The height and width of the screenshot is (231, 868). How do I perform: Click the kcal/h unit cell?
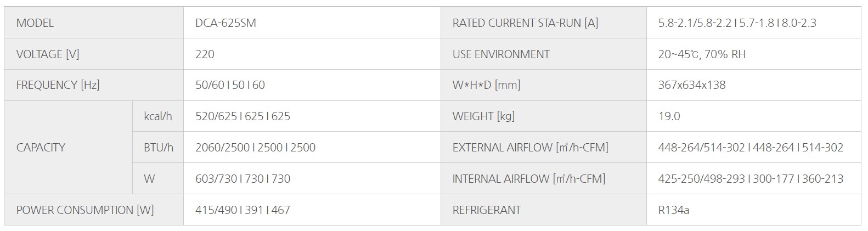[158, 116]
